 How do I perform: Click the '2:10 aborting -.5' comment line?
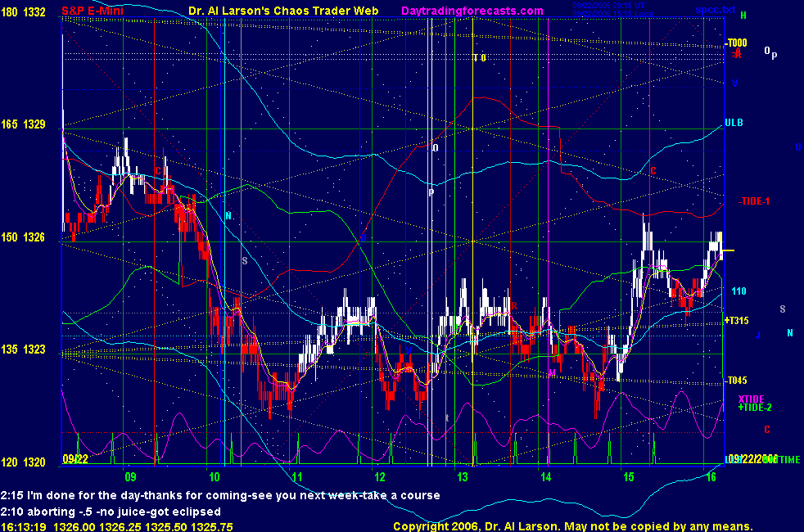pyautogui.click(x=111, y=512)
